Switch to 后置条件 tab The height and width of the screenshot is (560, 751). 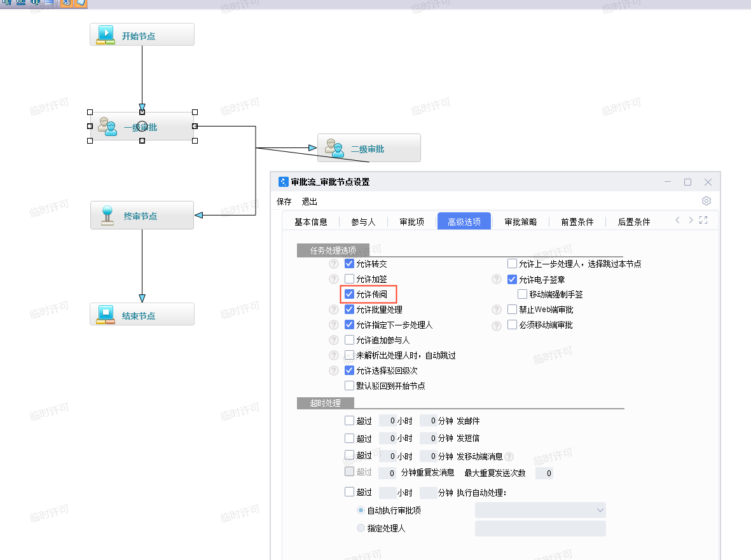point(633,222)
